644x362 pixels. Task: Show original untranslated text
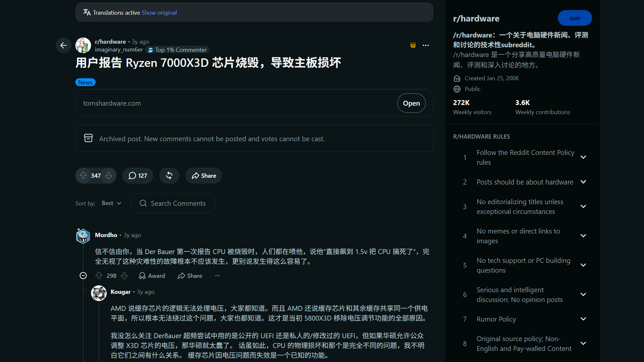pos(159,12)
